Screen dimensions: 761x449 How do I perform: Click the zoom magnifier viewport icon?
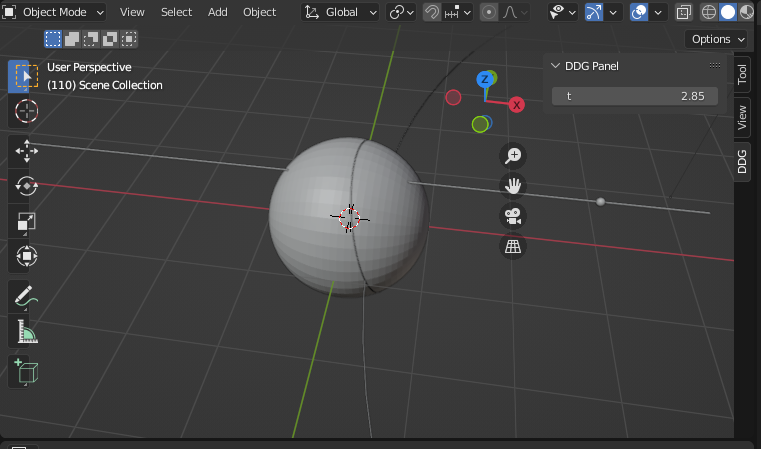click(x=513, y=155)
